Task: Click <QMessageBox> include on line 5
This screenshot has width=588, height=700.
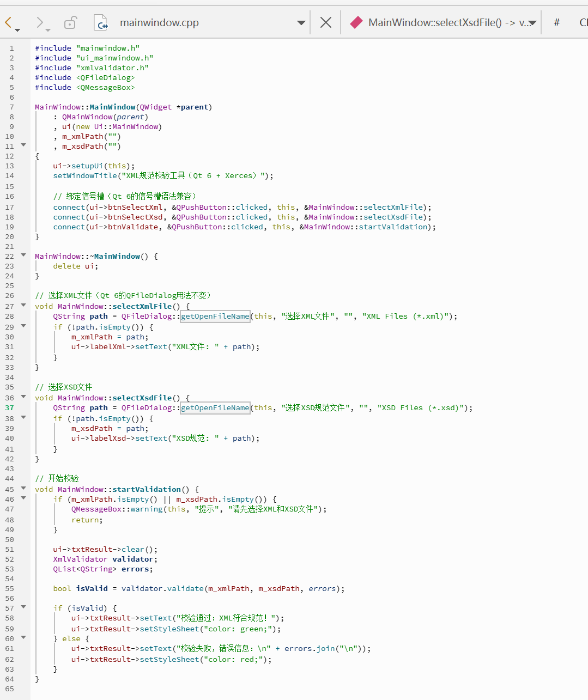Action: point(106,87)
